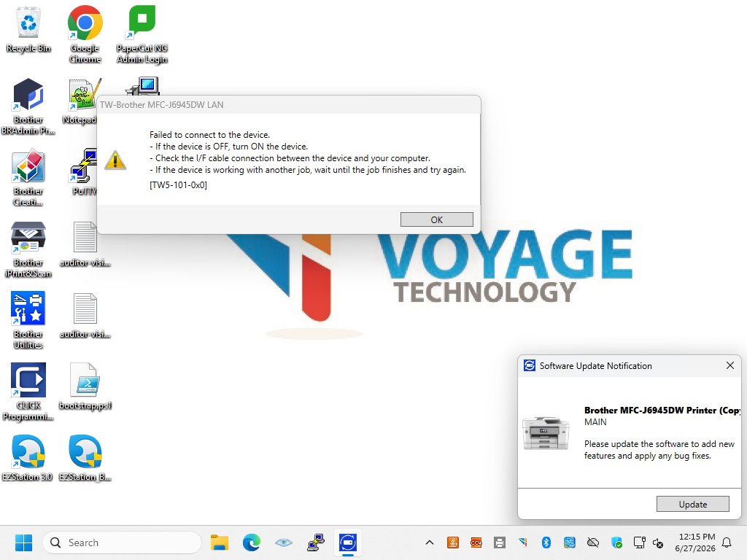Select the bootstrap.ps1 file icon
This screenshot has width=747, height=560.
click(x=85, y=386)
